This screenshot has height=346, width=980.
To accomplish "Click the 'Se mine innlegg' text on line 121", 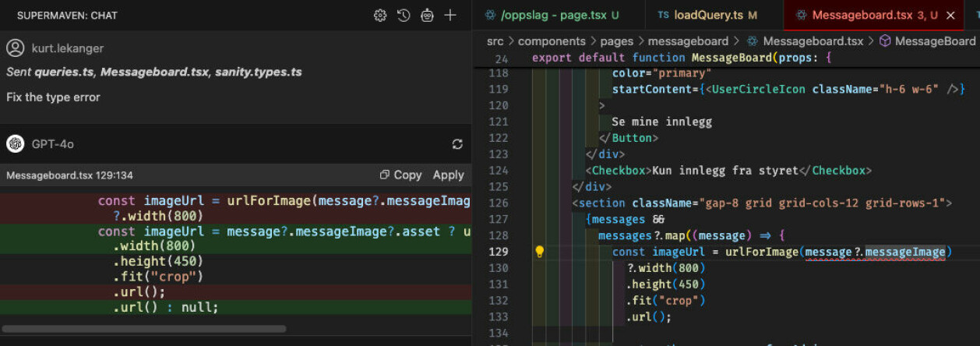I will tap(661, 122).
